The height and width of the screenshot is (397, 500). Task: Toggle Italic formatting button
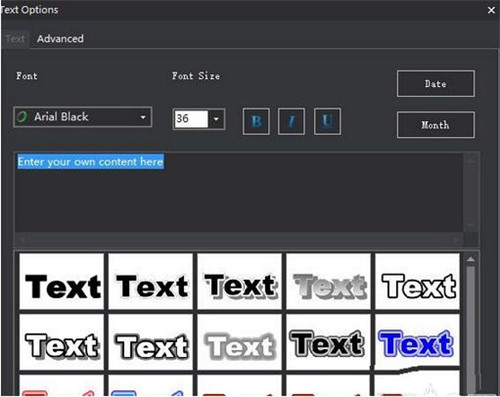pos(291,121)
